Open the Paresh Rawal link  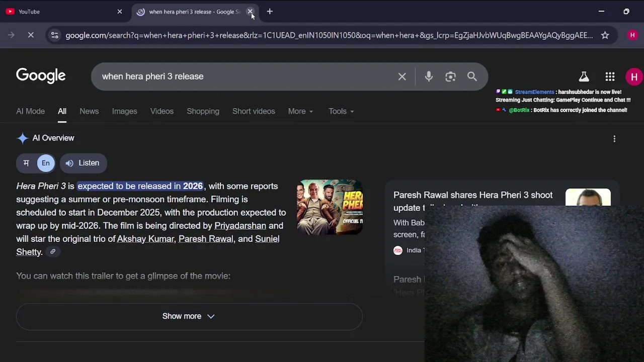click(206, 239)
